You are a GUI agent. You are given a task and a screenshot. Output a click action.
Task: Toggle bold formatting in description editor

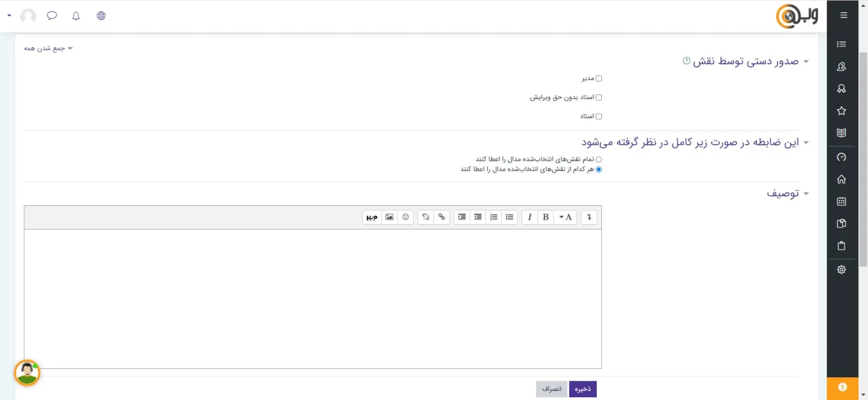click(x=545, y=217)
